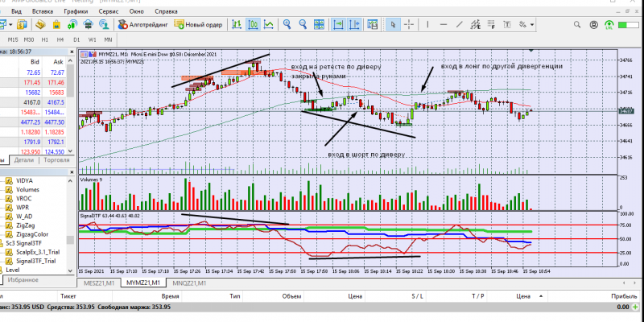Click the connection level progress bar
The width and height of the screenshot is (644, 322).
click(628, 25)
